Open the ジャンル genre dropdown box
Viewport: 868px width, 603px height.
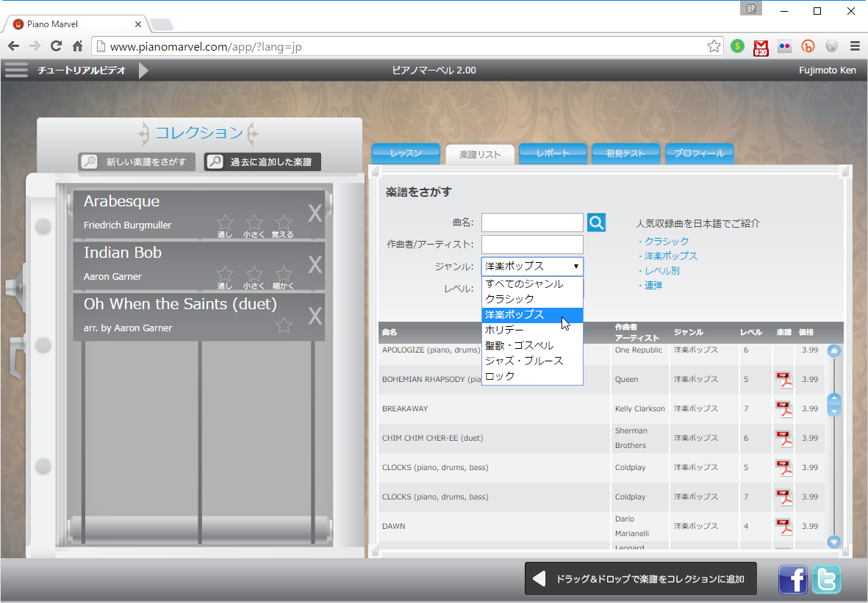(x=532, y=266)
